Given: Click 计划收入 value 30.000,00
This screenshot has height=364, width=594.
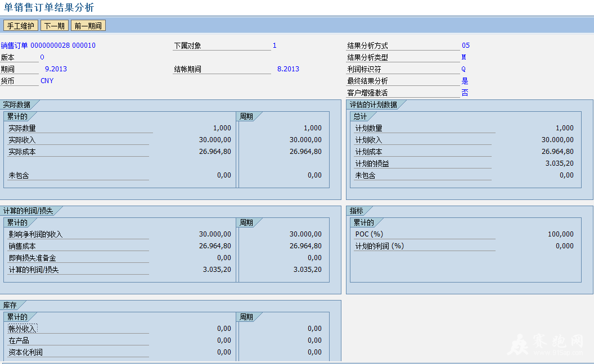Looking at the screenshot, I should (x=557, y=140).
